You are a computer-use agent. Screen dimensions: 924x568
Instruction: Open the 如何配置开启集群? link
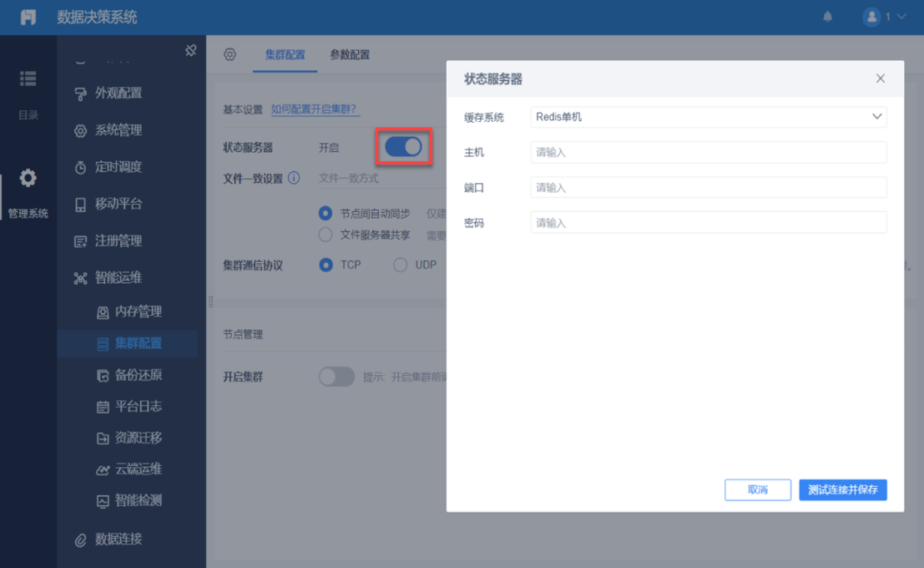(314, 109)
